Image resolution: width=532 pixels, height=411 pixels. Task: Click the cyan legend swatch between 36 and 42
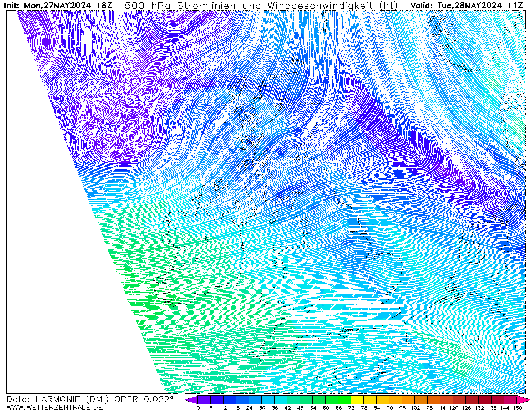tap(281, 400)
